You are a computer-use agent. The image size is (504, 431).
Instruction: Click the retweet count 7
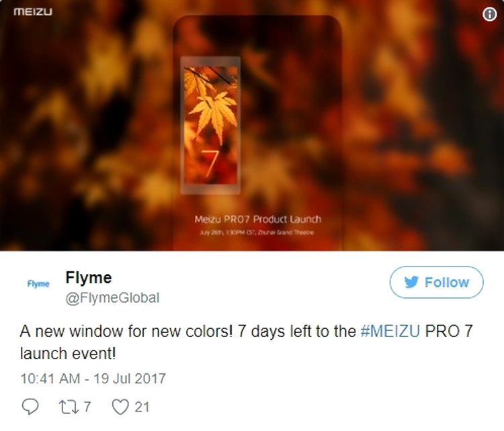point(87,407)
